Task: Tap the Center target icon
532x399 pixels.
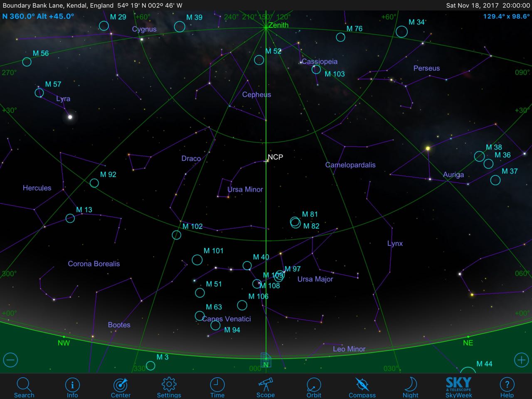Action: pyautogui.click(x=121, y=387)
